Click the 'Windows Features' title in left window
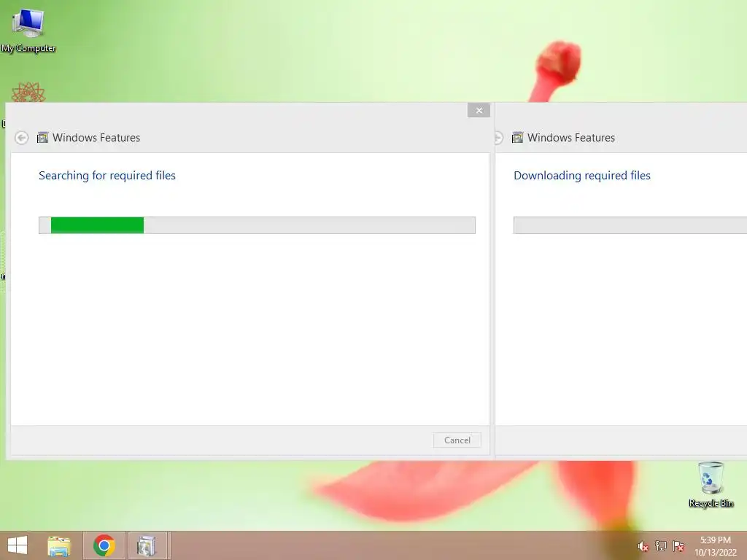This screenshot has width=747, height=560. click(96, 138)
